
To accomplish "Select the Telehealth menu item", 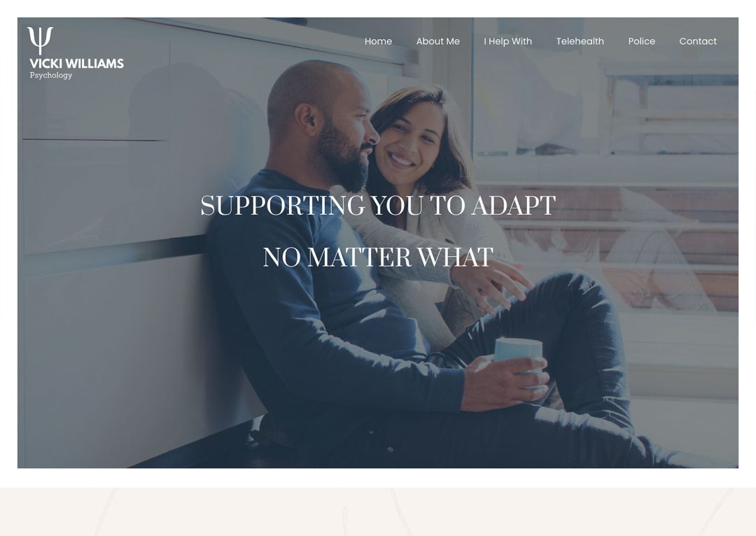I will click(580, 41).
